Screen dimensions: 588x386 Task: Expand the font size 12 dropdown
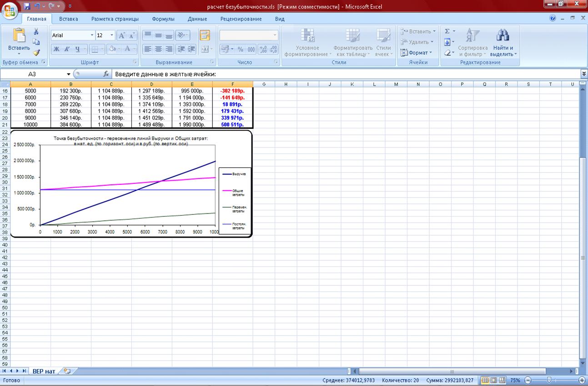click(x=112, y=35)
